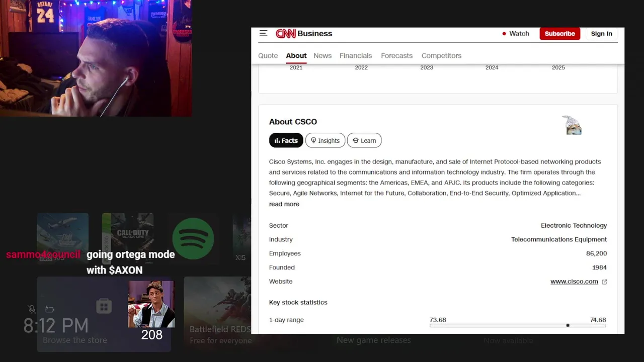Viewport: 644px width, 362px height.
Task: Select the Facts pill button
Action: (286, 141)
